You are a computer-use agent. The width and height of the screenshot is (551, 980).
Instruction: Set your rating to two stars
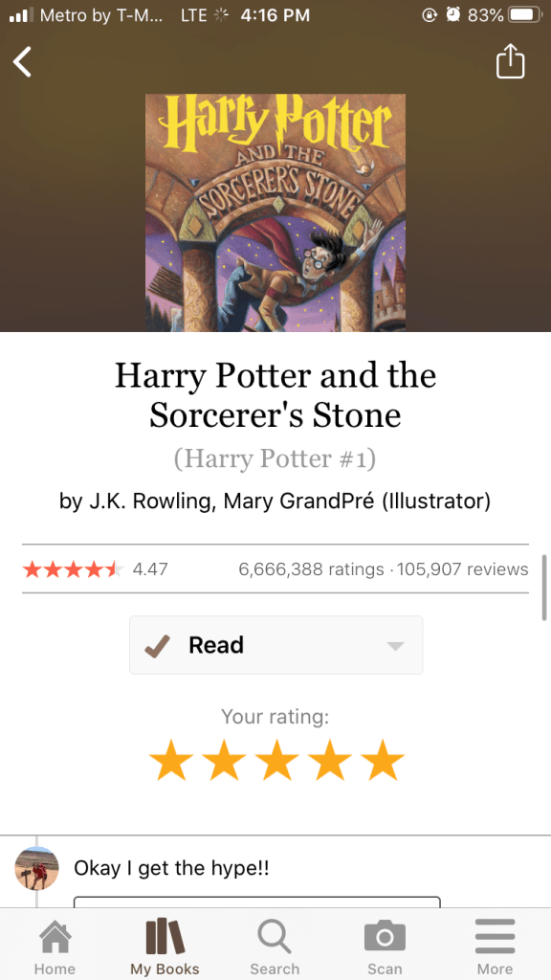(224, 760)
